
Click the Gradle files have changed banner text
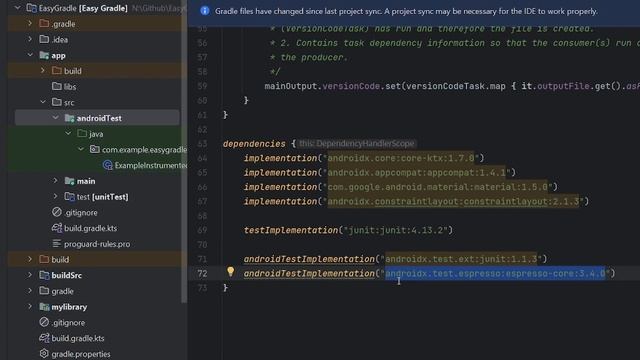406,11
